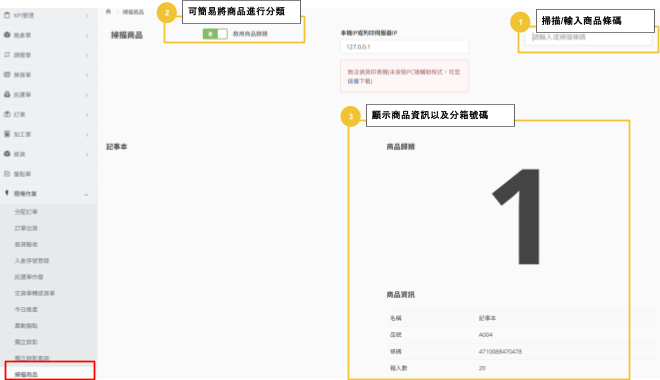Select 掃描商品 in the sidebar
Viewport: 660px width, 380px height.
(x=26, y=374)
